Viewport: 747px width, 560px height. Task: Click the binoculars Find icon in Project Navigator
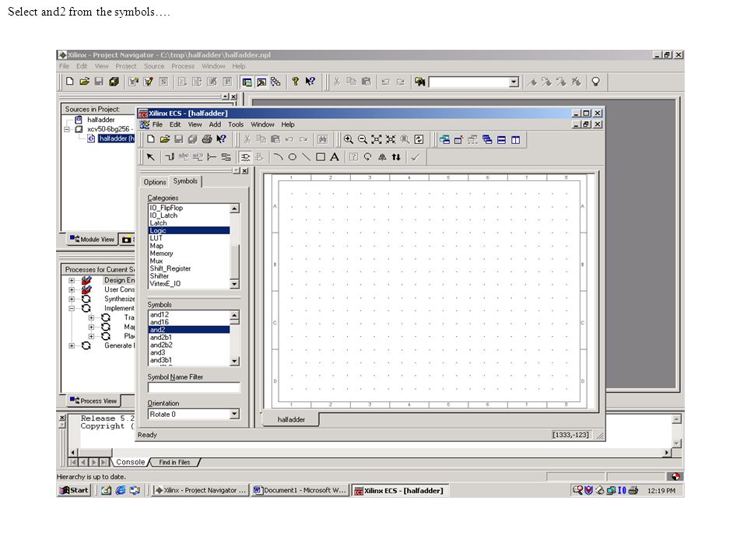pyautogui.click(x=419, y=82)
